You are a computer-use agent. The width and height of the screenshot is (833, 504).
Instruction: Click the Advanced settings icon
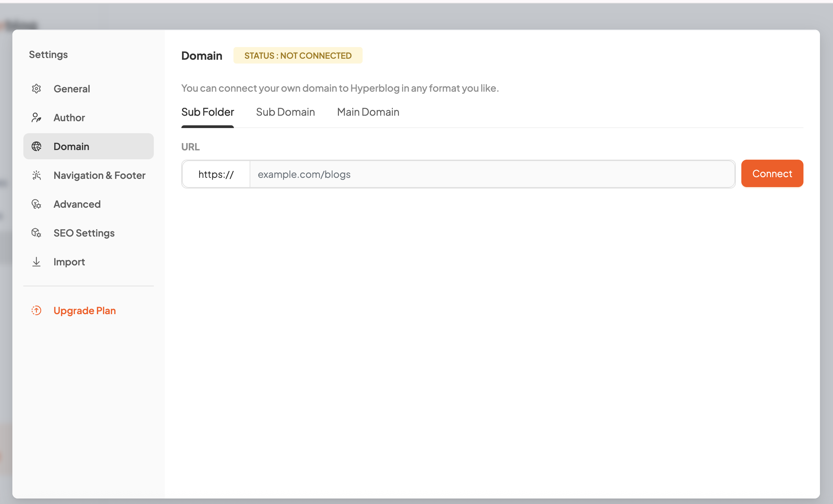pyautogui.click(x=36, y=204)
